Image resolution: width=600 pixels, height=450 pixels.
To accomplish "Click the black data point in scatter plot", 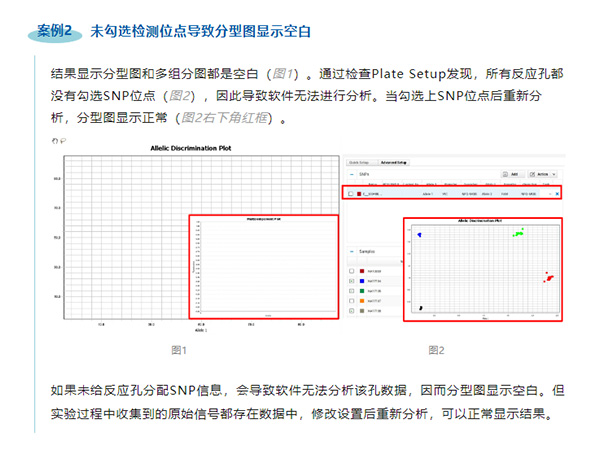I will [x=421, y=308].
